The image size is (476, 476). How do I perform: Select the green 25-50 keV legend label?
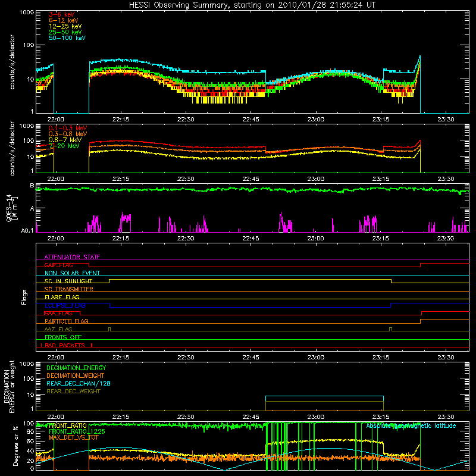pos(65,32)
